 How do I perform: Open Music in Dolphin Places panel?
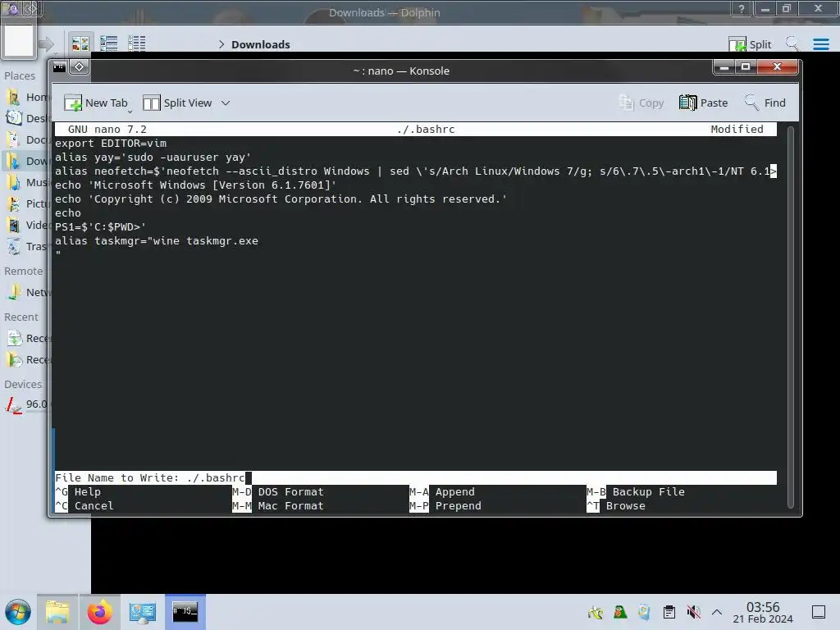pos(27,183)
